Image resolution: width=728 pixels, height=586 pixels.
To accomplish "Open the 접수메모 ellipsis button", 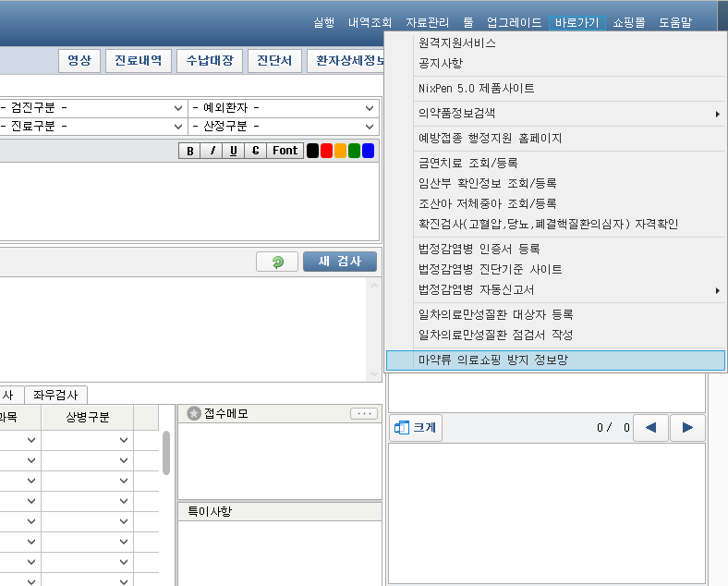I will pos(364,414).
